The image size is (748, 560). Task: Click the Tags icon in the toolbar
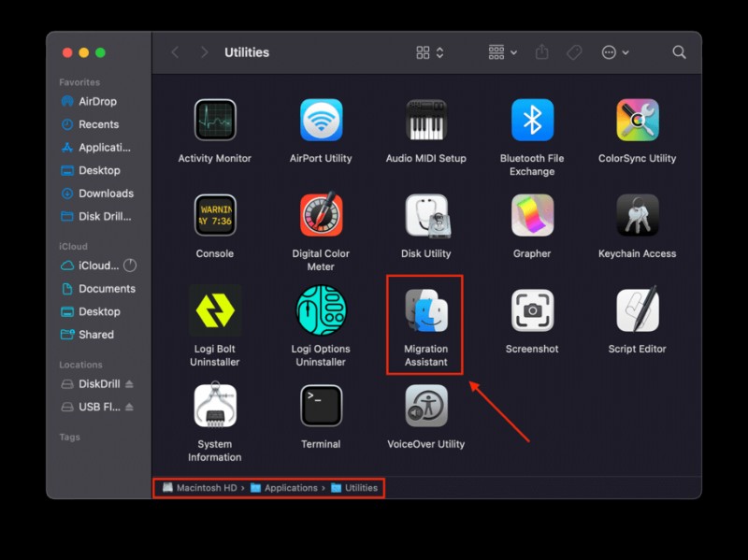(x=573, y=52)
